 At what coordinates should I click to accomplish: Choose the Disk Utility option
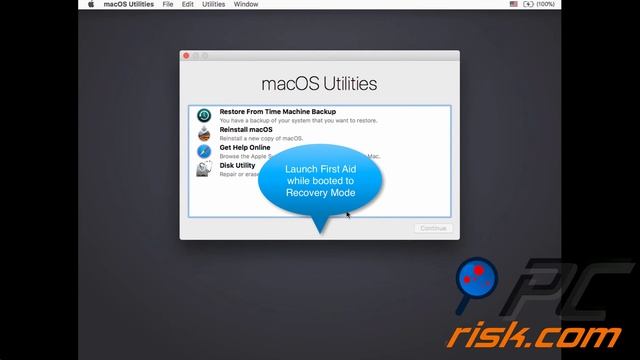(237, 165)
